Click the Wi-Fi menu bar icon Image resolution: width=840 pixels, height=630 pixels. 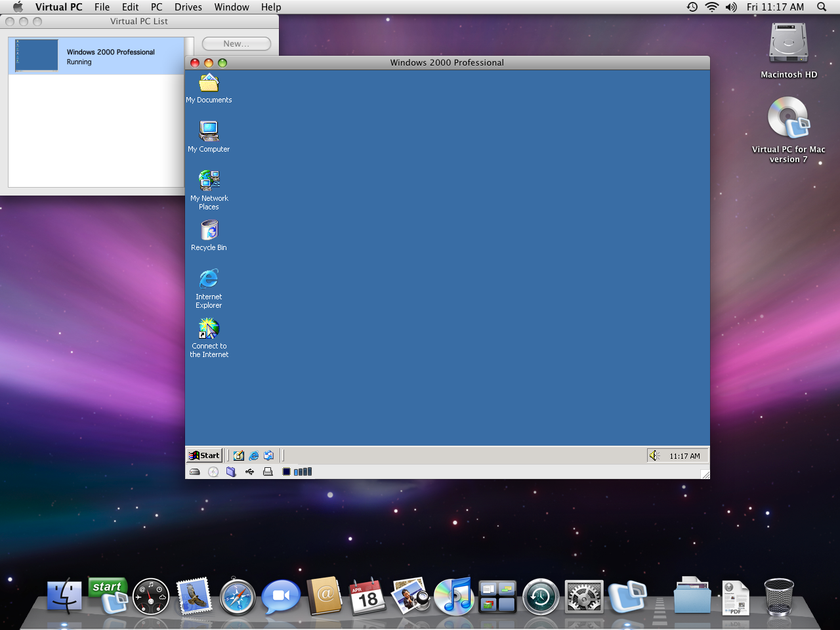[712, 7]
